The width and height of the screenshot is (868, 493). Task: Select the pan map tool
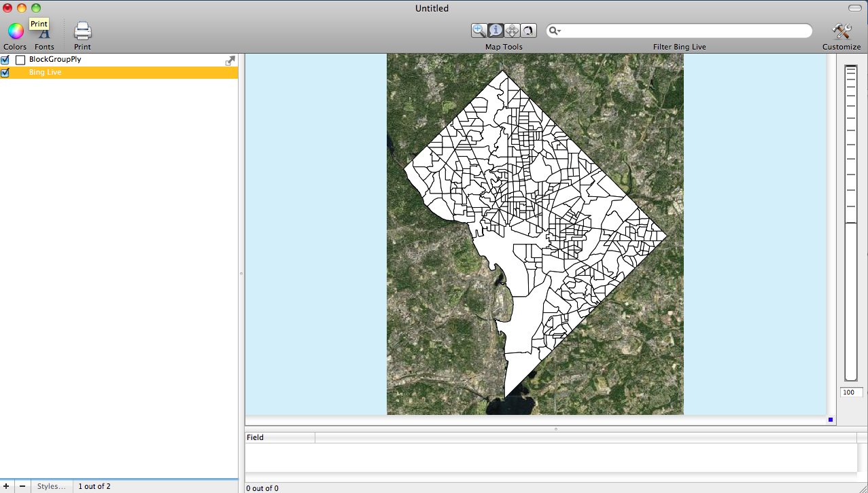512,31
